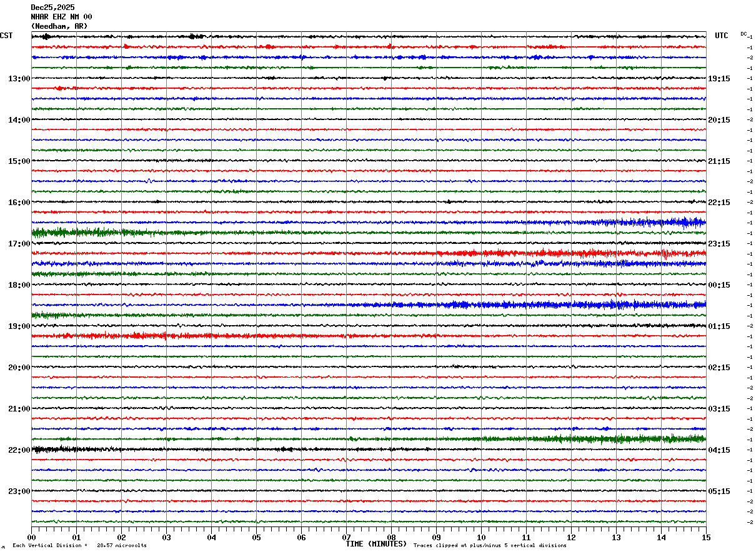
Task: Click the UTC timezone label
Action: [x=722, y=36]
